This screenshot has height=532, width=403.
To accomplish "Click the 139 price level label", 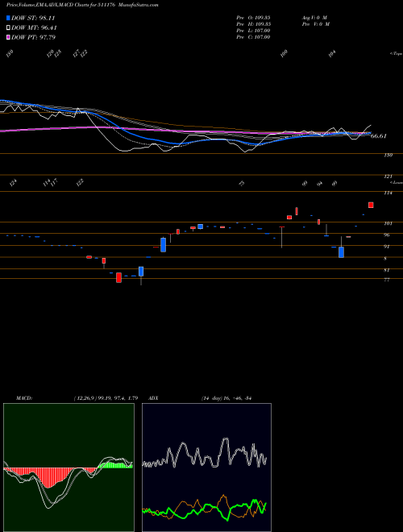I will pos(388,155).
